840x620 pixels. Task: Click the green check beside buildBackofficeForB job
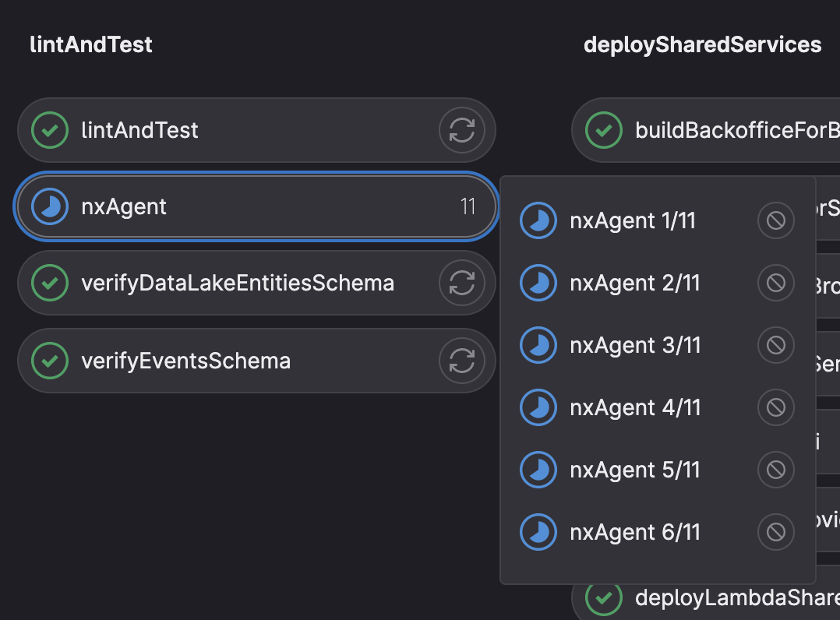click(602, 130)
